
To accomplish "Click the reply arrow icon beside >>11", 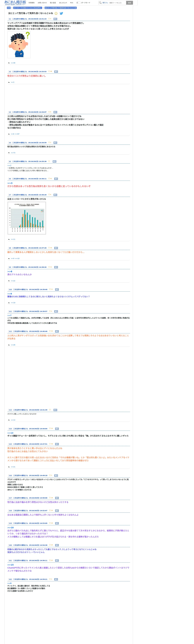I will pos(9,239).
